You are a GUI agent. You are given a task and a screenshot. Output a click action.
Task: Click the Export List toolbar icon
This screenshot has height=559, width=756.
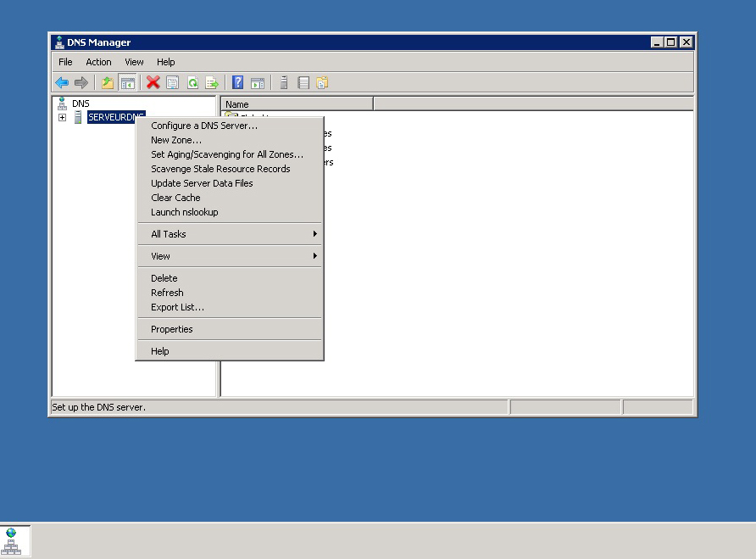(213, 82)
